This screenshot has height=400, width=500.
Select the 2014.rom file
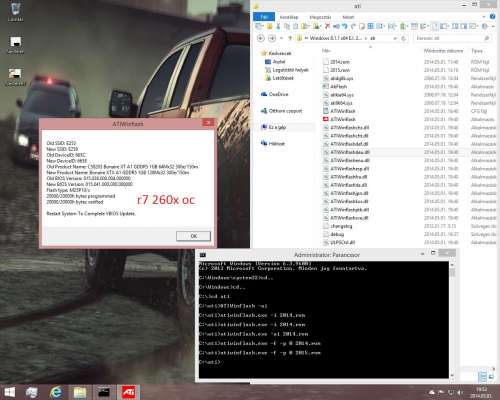[337, 62]
